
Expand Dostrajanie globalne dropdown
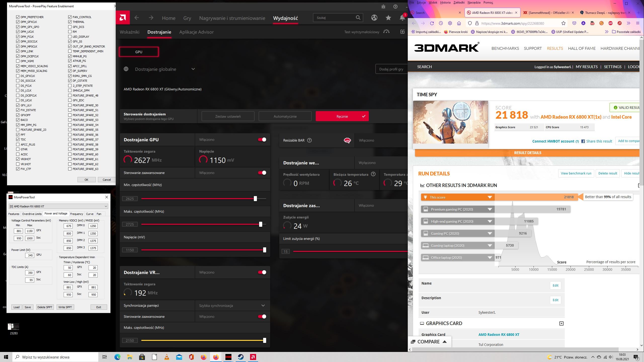[193, 69]
